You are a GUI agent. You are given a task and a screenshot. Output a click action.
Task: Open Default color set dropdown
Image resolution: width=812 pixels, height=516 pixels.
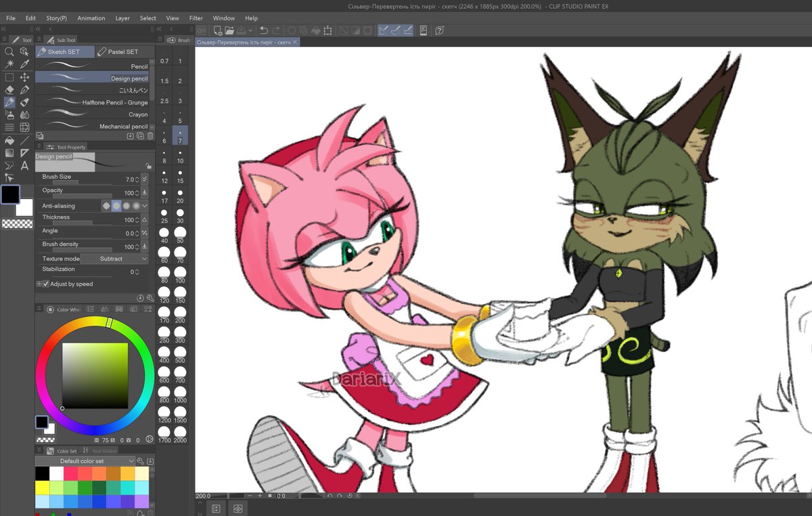pos(86,461)
